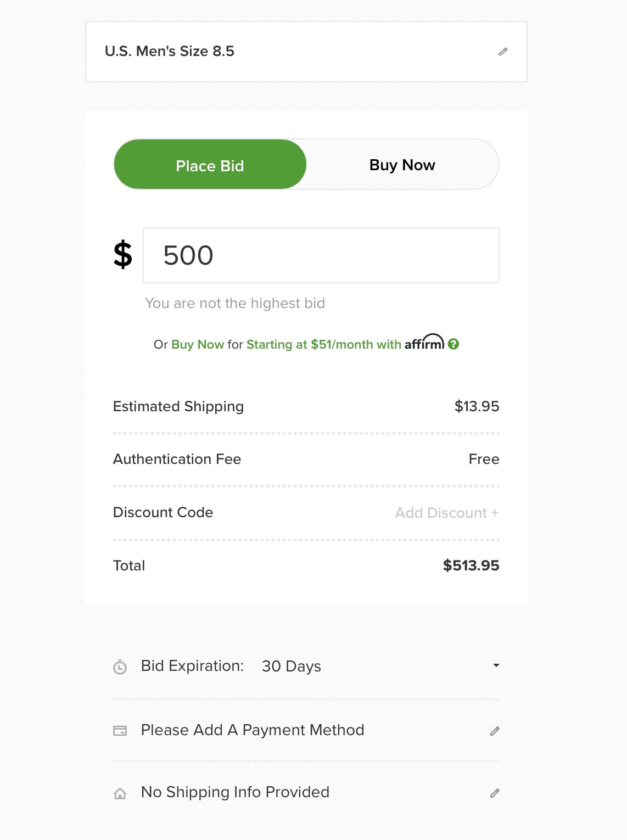Click the payment card icon
627x840 pixels.
point(120,731)
